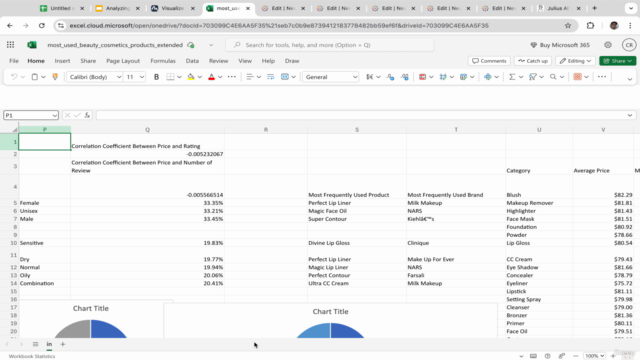The image size is (640, 360).
Task: Switch to the Data tab
Action: (192, 61)
